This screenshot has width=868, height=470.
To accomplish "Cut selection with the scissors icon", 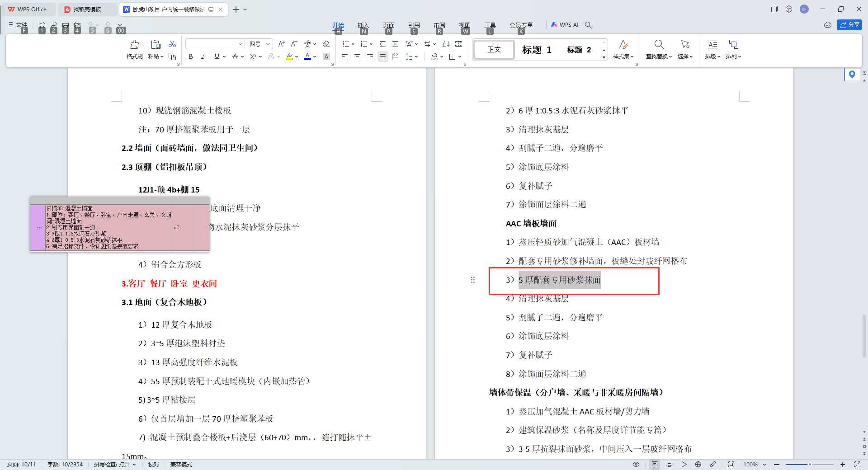I will point(172,44).
